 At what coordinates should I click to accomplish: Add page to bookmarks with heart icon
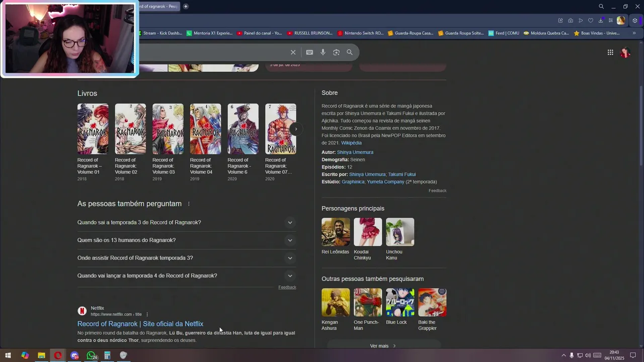591,21
